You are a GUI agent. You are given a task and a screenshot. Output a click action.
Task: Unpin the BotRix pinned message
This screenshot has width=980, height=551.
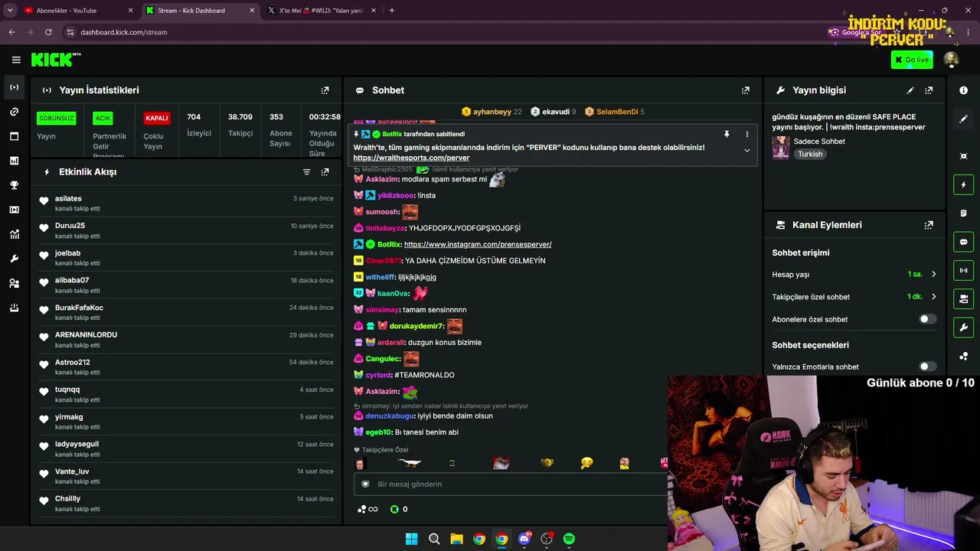tap(727, 134)
